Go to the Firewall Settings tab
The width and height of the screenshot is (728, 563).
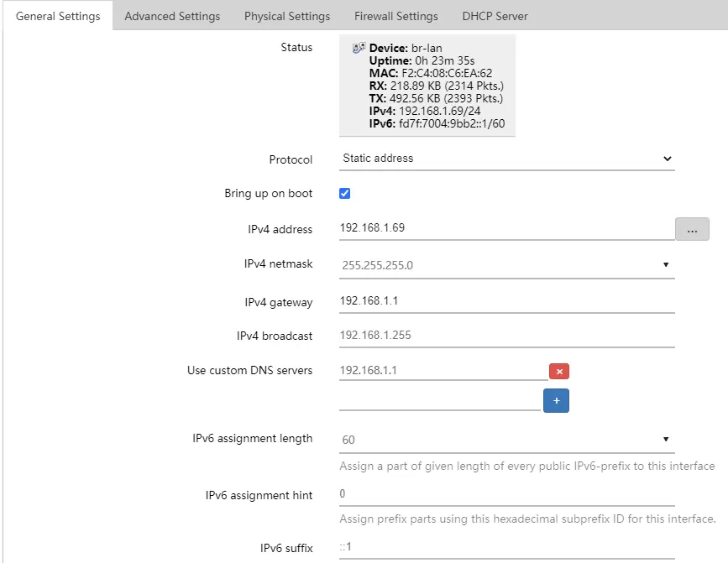point(396,16)
